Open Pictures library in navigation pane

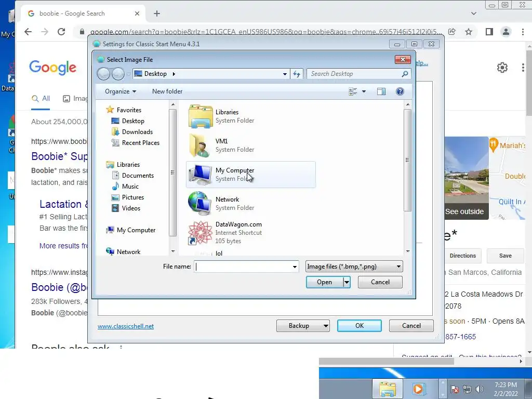pyautogui.click(x=132, y=197)
